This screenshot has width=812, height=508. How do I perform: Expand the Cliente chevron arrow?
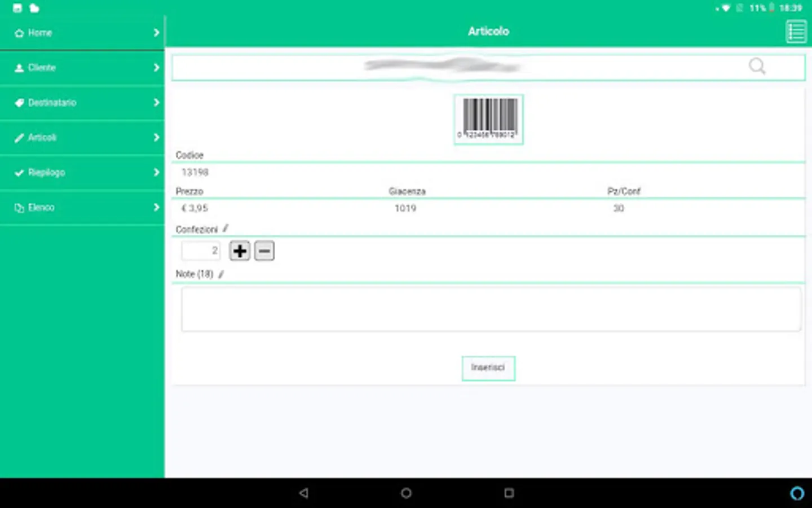(156, 68)
